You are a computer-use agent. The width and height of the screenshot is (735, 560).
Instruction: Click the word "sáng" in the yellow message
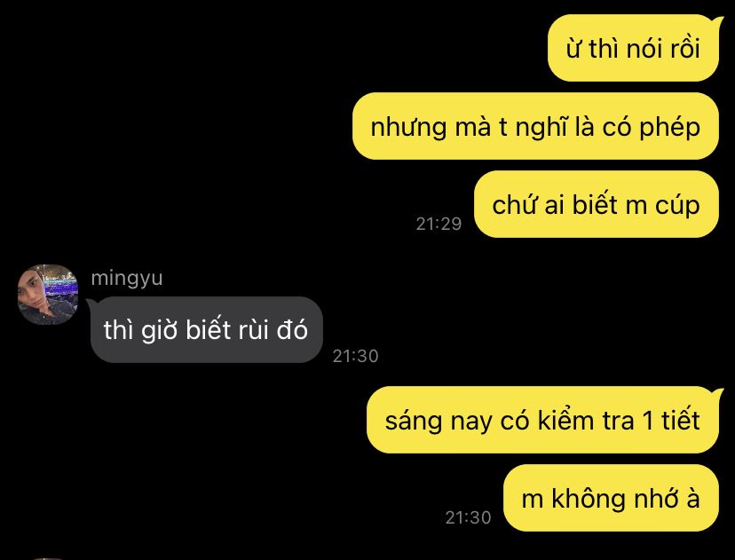tap(414, 421)
